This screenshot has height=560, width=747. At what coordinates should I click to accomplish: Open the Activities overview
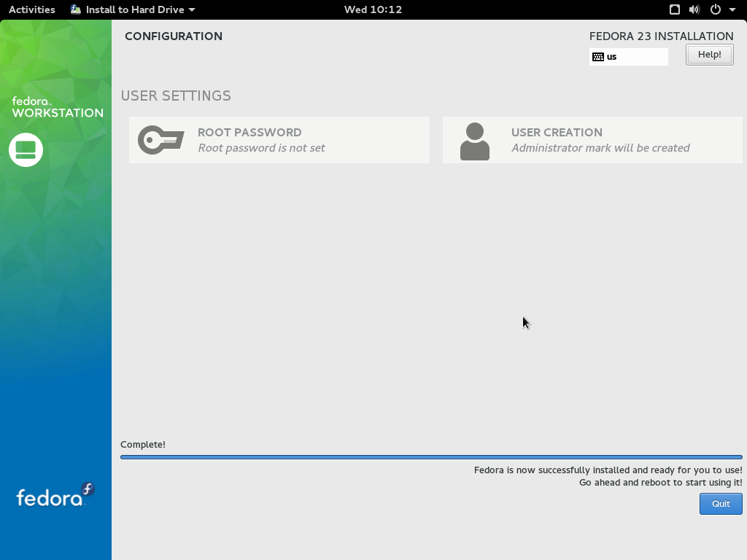pyautogui.click(x=31, y=9)
